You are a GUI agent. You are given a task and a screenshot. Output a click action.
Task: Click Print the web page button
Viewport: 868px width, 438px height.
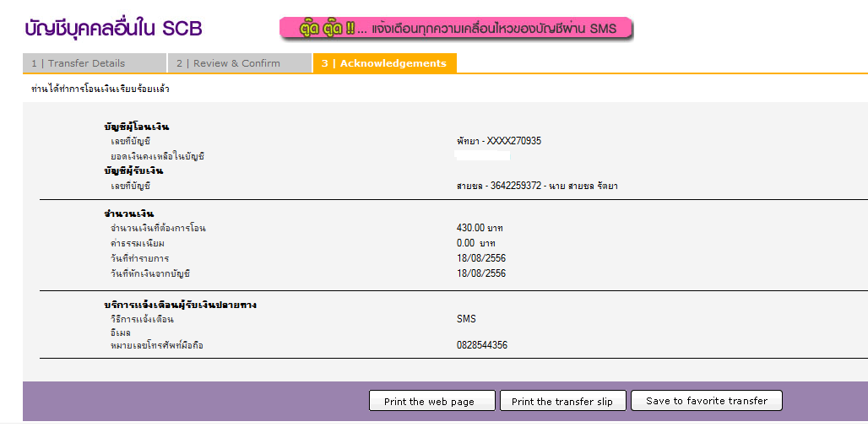pos(431,401)
